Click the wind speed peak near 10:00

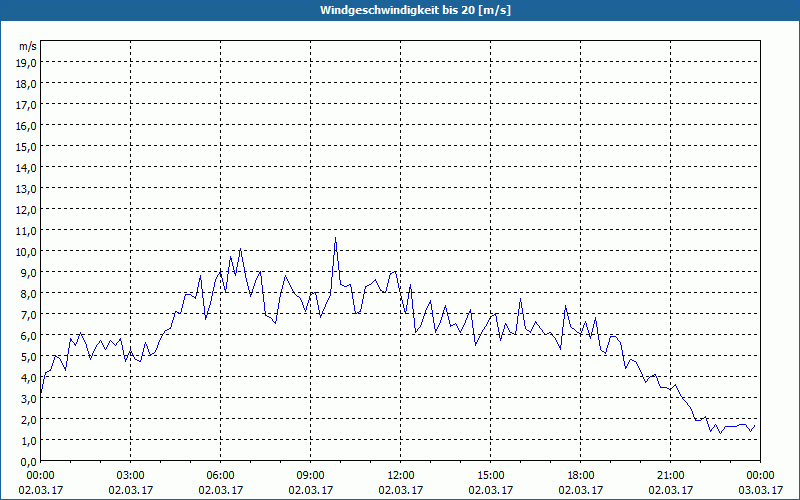(335, 238)
